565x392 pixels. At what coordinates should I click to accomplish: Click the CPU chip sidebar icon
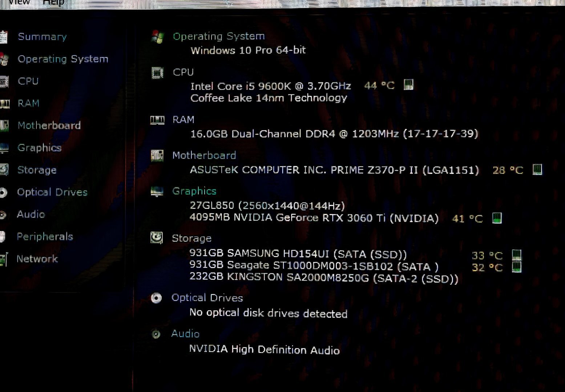[x=4, y=82]
